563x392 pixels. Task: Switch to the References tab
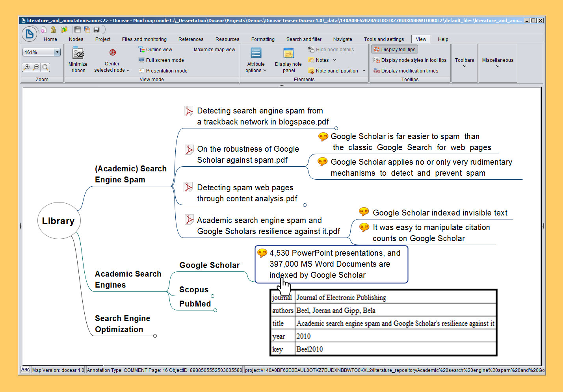[191, 39]
